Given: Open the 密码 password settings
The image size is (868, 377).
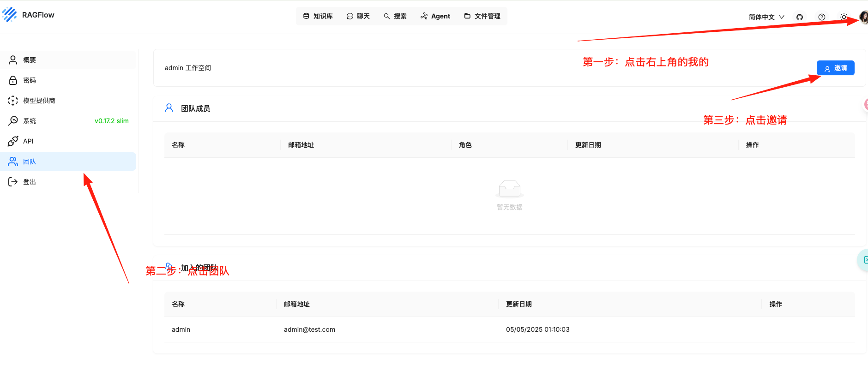Looking at the screenshot, I should pyautogui.click(x=30, y=80).
